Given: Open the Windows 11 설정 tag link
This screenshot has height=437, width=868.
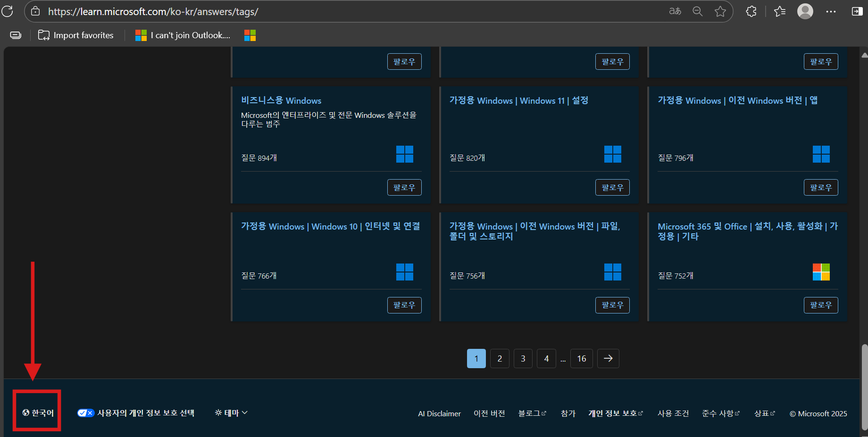Looking at the screenshot, I should coord(519,100).
